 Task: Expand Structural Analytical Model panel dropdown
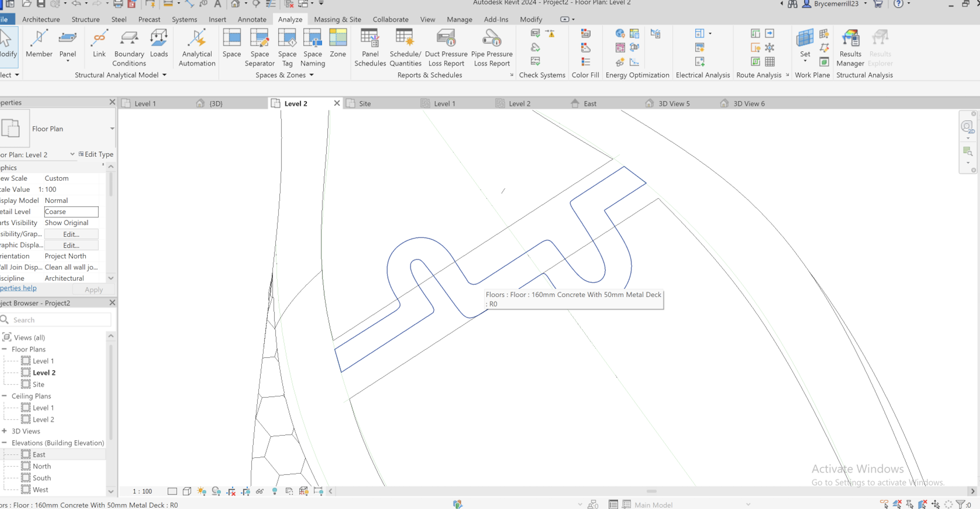click(164, 75)
